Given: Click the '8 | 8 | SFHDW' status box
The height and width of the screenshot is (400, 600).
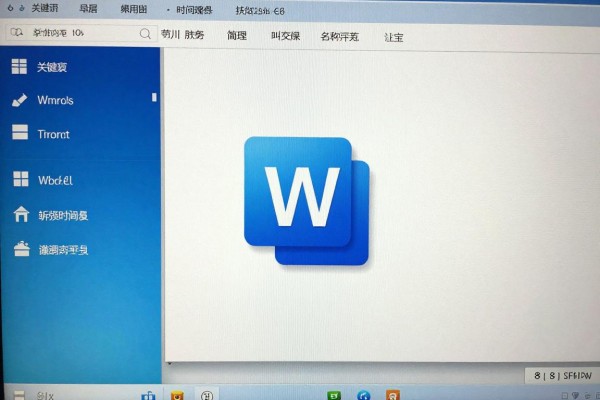Looking at the screenshot, I should [x=562, y=376].
